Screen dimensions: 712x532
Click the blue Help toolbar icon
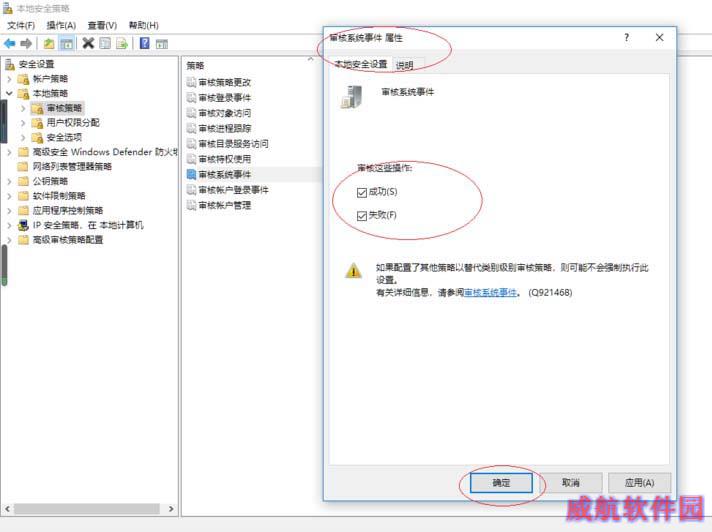[144, 44]
